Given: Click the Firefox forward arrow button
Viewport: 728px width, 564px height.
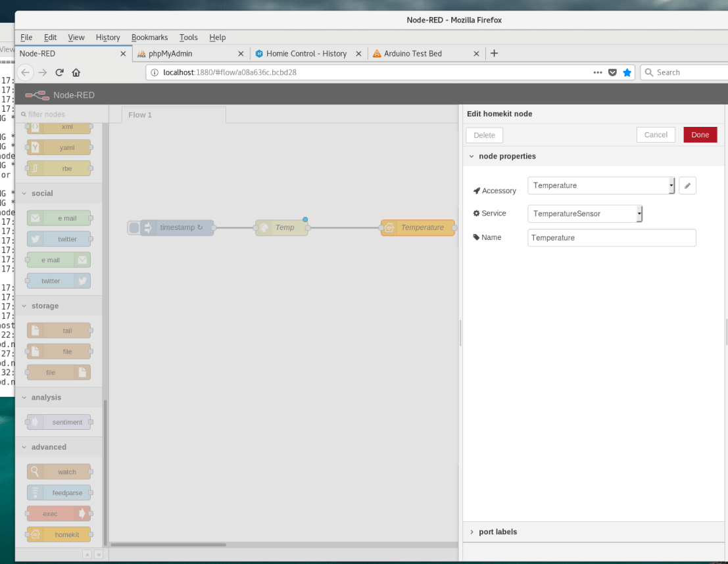Looking at the screenshot, I should (43, 72).
